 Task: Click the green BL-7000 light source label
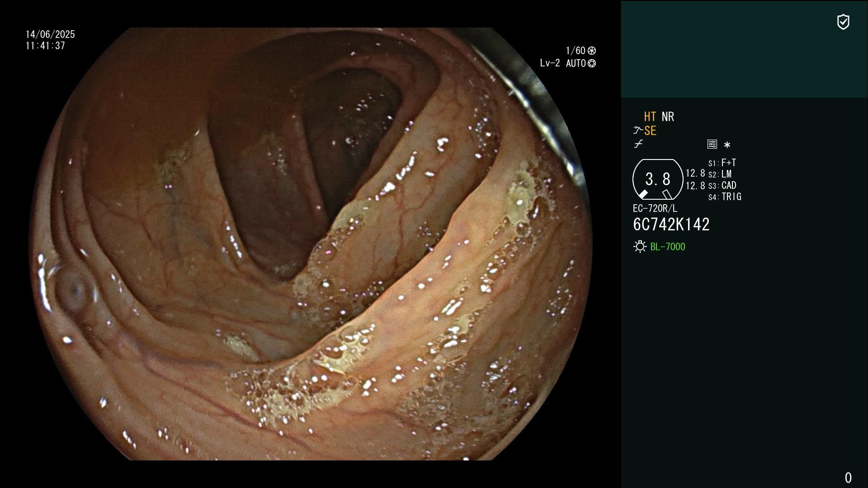coord(668,247)
